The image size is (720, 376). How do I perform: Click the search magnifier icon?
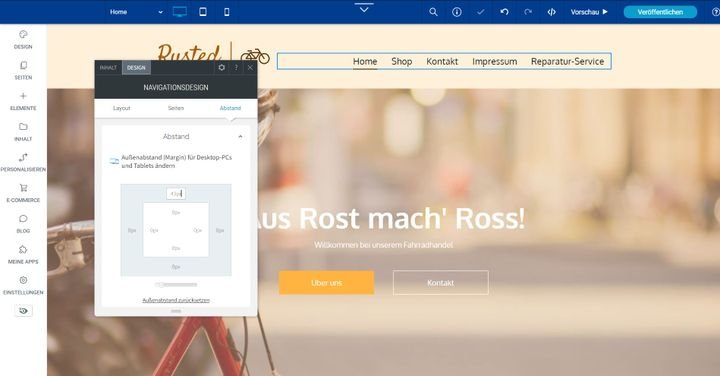[433, 12]
